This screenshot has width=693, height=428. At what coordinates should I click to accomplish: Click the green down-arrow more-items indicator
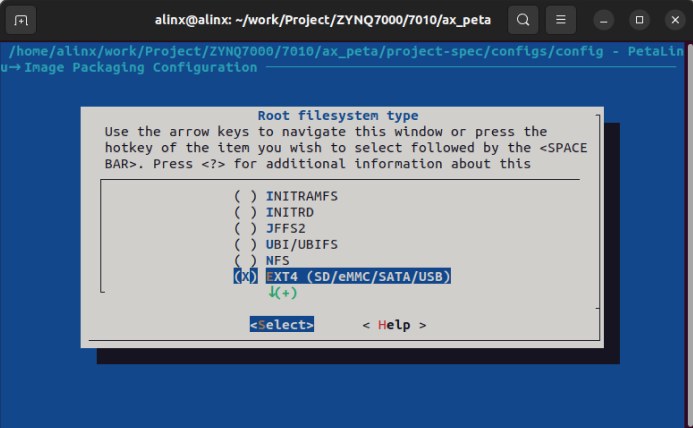coord(282,293)
